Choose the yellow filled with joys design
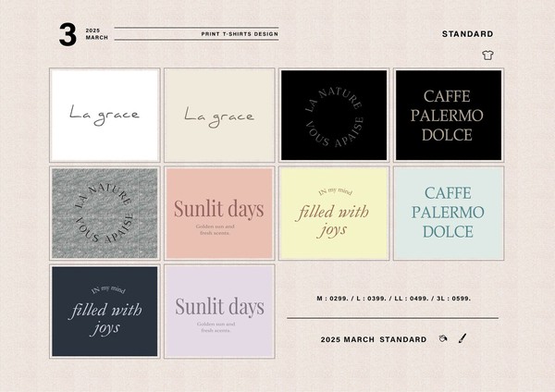 point(334,213)
